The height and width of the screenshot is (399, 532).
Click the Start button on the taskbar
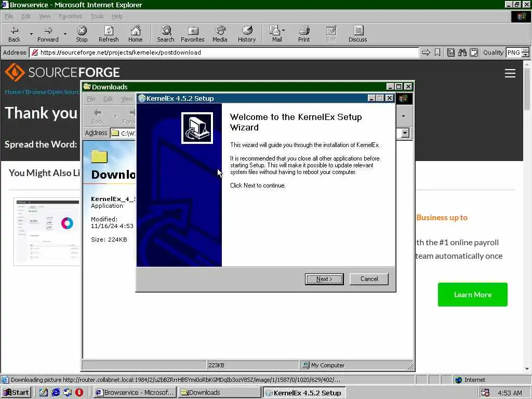click(16, 393)
